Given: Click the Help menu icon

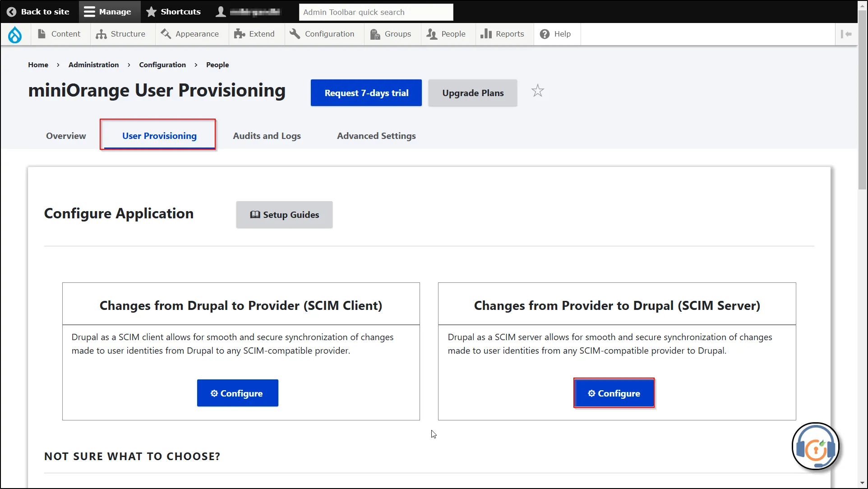Looking at the screenshot, I should [544, 33].
